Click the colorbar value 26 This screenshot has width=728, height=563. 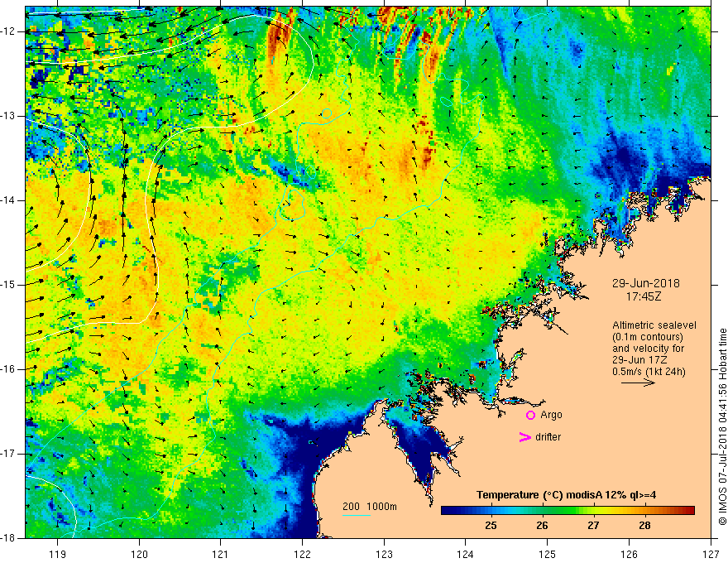[542, 526]
